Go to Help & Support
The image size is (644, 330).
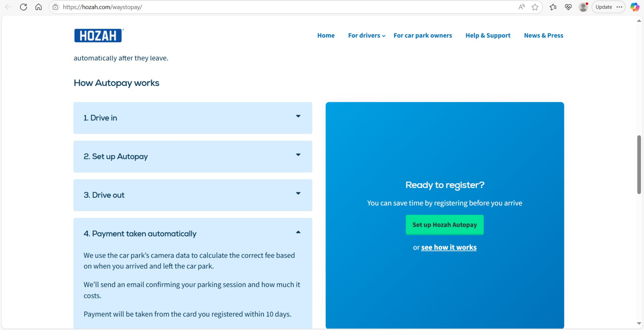click(x=488, y=35)
